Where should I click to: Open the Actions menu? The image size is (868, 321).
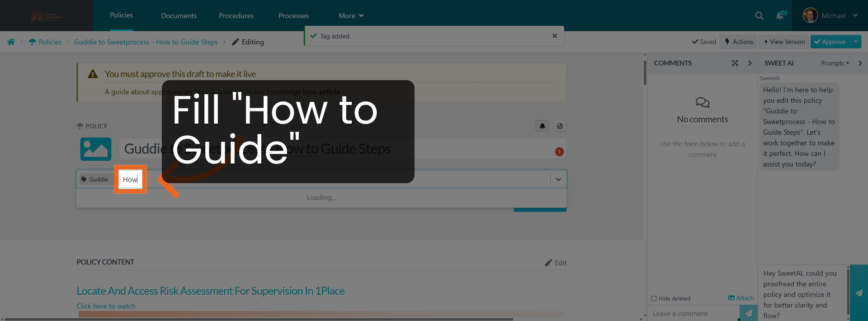coord(738,42)
